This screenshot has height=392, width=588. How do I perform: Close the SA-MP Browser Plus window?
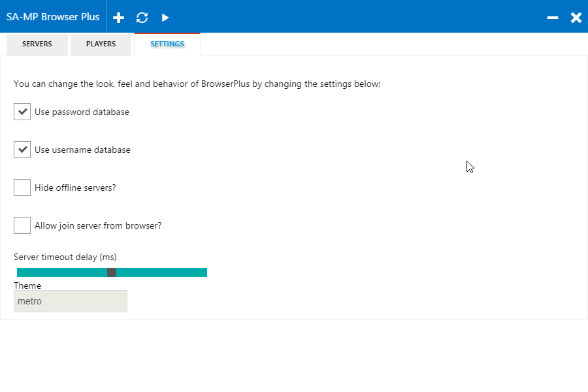tap(576, 18)
